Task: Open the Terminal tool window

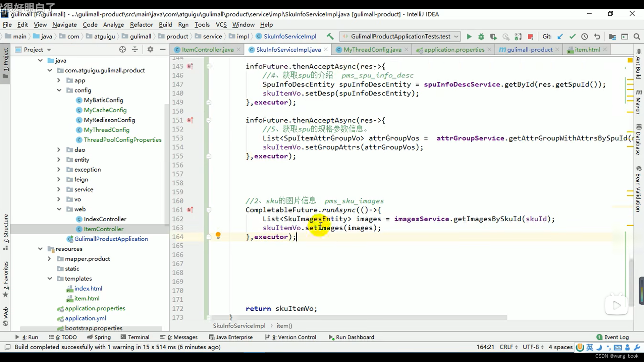Action: (135, 337)
